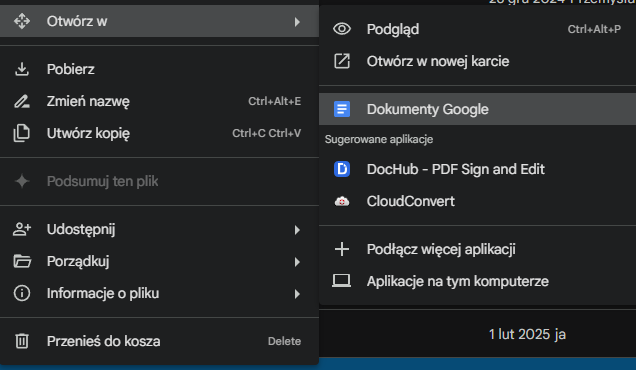Click the trash bin icon beside Przenieś do kosza
Image resolution: width=636 pixels, height=370 pixels.
[22, 341]
